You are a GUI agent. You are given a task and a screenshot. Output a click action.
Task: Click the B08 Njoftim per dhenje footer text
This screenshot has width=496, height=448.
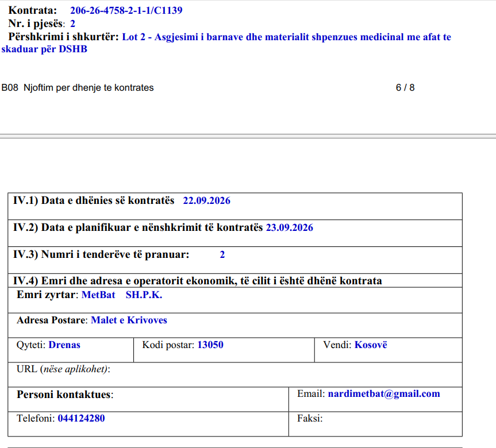tap(78, 87)
